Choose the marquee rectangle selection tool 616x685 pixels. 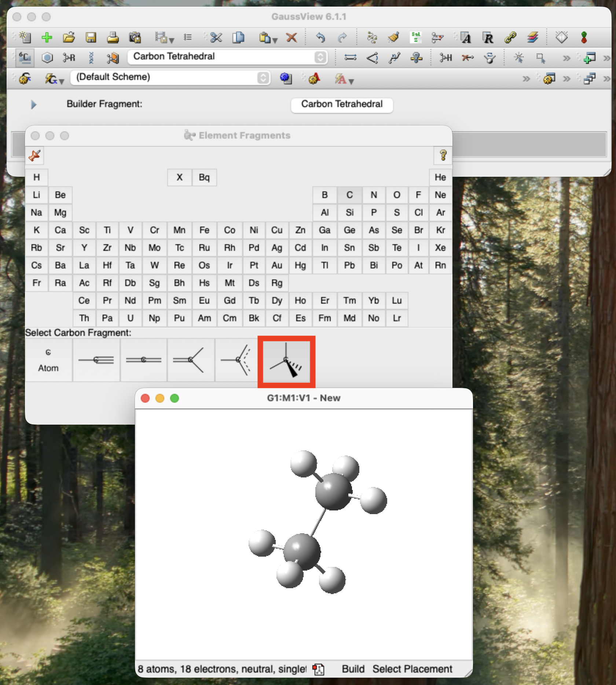(x=540, y=58)
